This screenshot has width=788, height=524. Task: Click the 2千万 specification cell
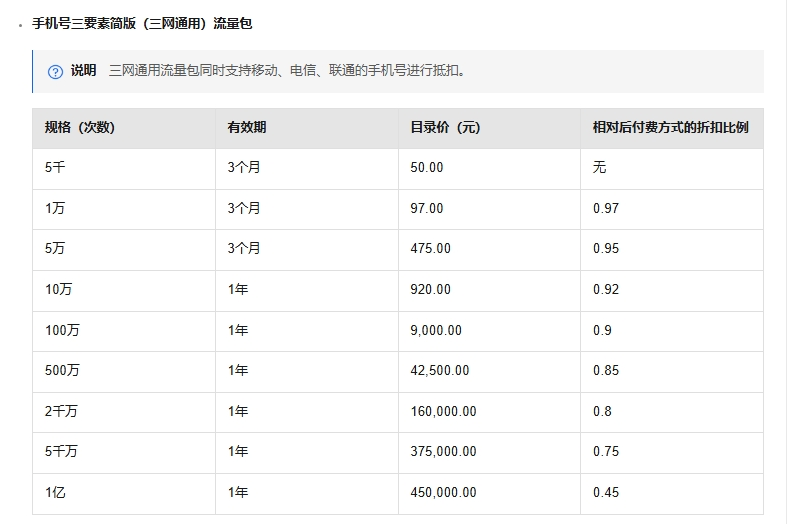click(x=62, y=411)
